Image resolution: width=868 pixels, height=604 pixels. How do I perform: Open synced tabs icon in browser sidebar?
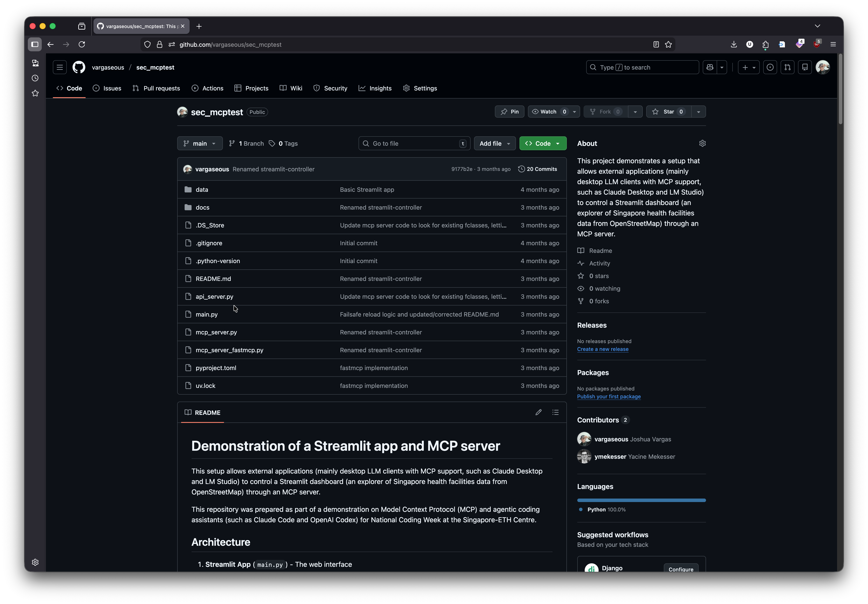(x=35, y=63)
